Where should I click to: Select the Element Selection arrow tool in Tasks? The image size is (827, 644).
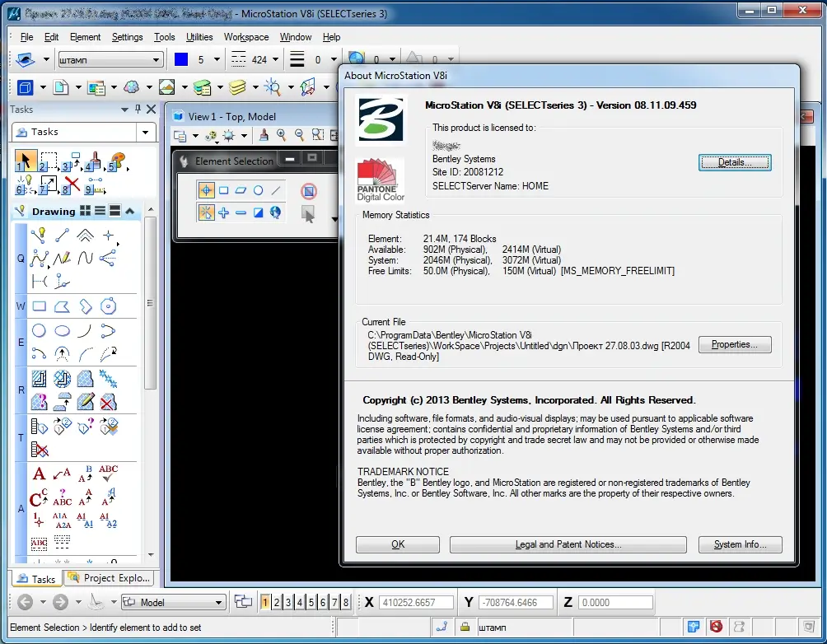coord(25,161)
